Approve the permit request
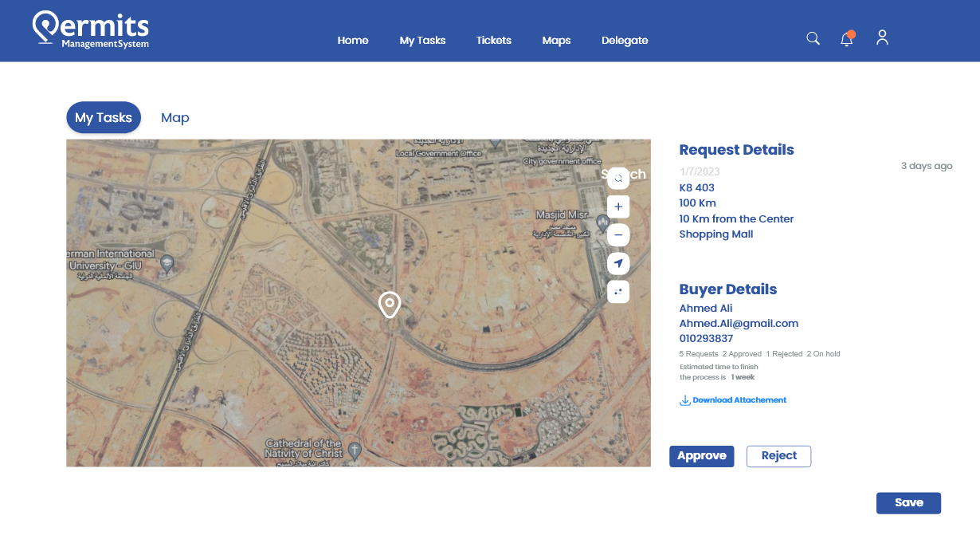Viewport: 980px width, 543px height. point(701,456)
